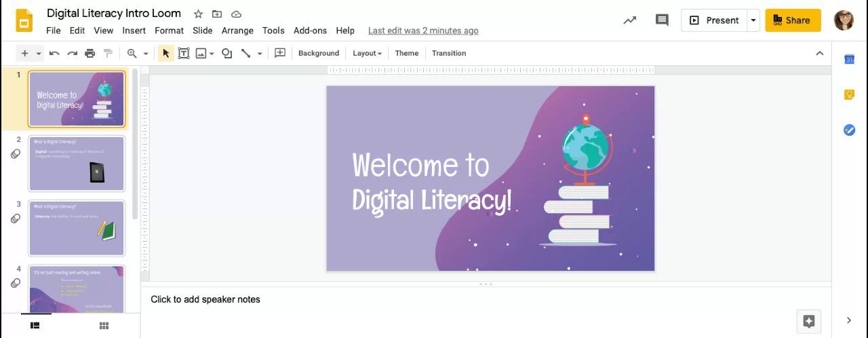
Task: Click to add speaker notes field
Action: click(486, 299)
